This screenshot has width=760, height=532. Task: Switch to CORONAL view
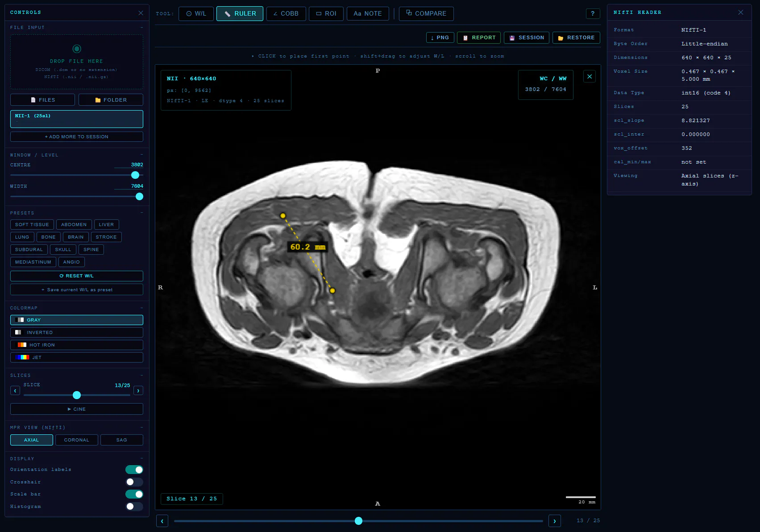[x=77, y=440]
